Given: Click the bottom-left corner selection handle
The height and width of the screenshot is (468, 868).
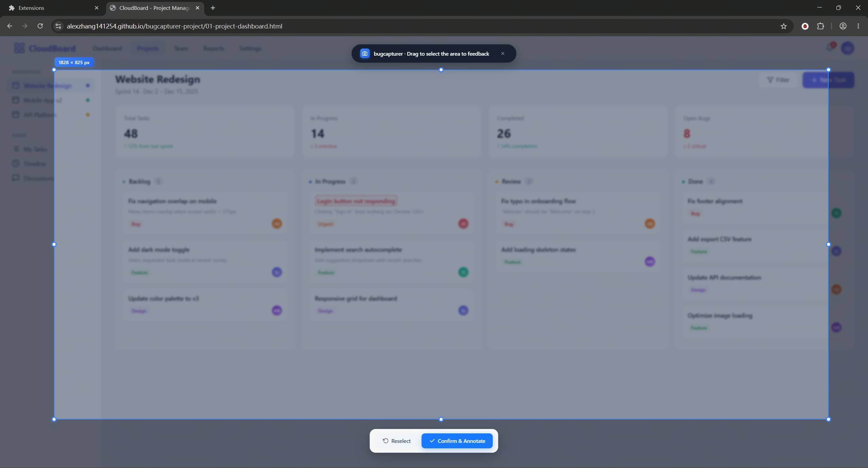Looking at the screenshot, I should tap(54, 419).
